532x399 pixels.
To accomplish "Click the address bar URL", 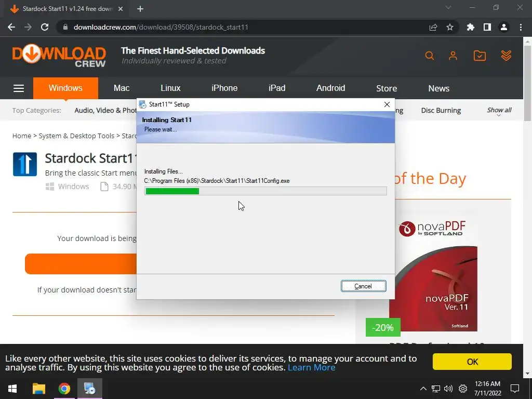I will 161,27.
